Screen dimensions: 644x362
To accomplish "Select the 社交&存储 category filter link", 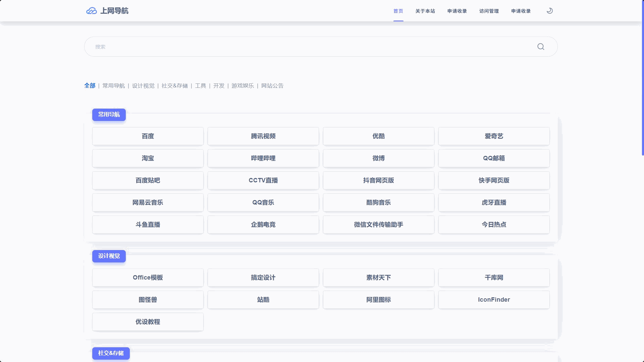I will pyautogui.click(x=175, y=86).
